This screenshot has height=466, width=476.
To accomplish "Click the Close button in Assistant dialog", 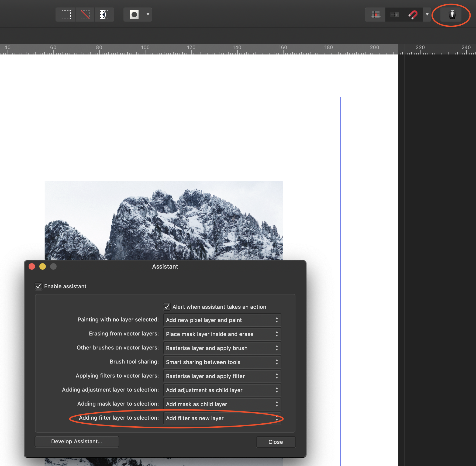I will pos(276,442).
